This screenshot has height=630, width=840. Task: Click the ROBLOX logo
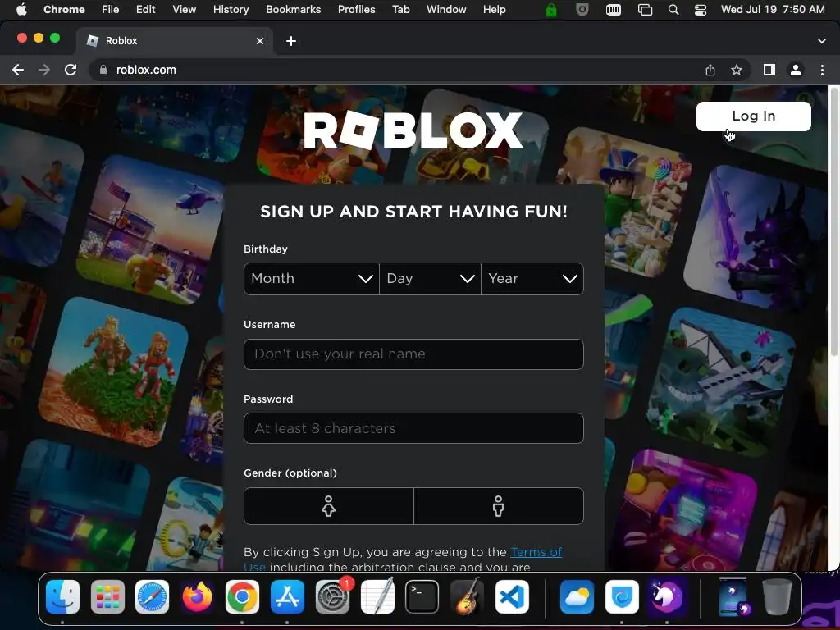(x=413, y=130)
